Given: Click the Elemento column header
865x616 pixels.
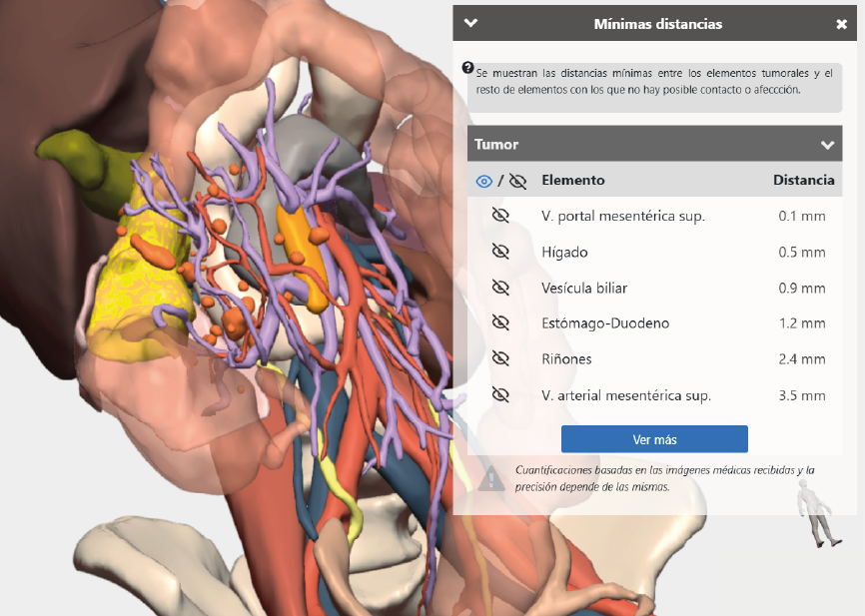Looking at the screenshot, I should [x=572, y=181].
